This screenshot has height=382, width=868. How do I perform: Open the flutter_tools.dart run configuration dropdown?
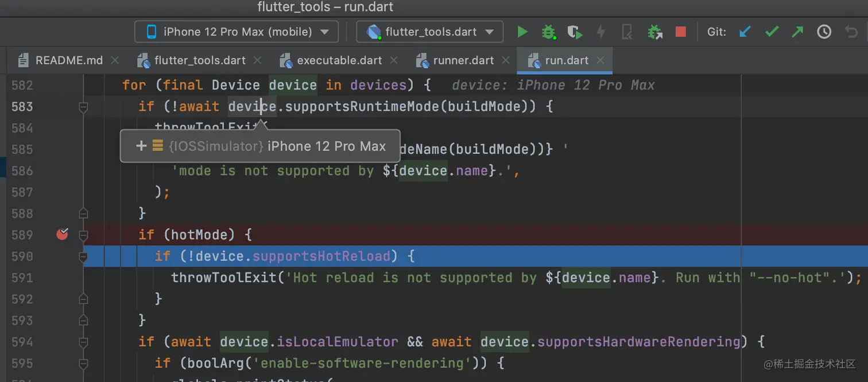pyautogui.click(x=429, y=32)
